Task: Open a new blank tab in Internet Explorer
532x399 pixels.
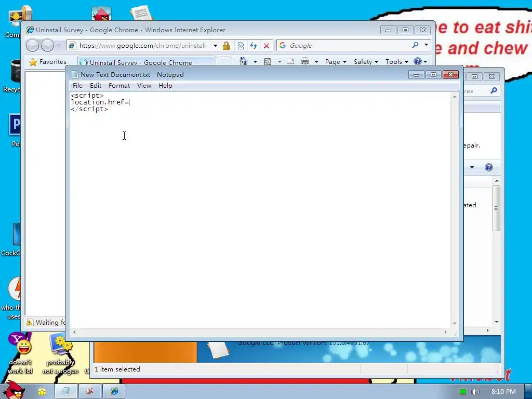Action: coord(223,61)
